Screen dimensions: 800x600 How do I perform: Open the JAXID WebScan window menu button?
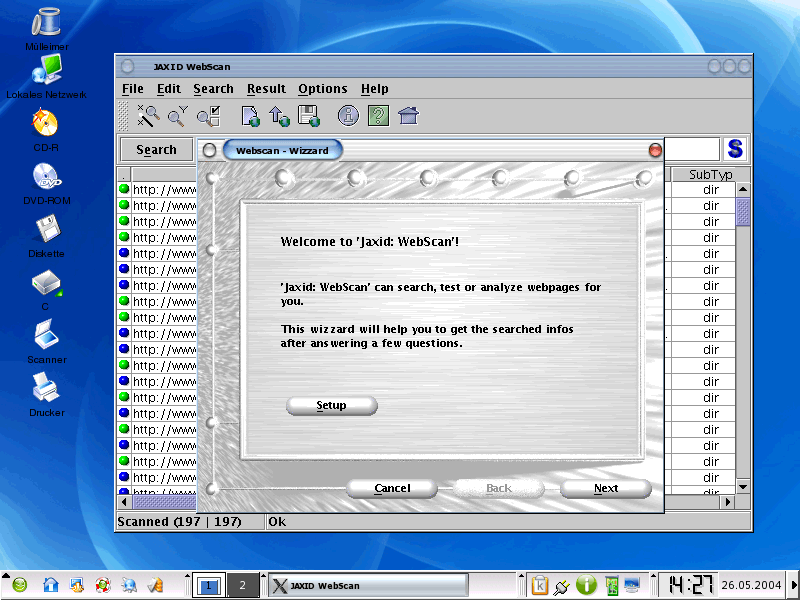(128, 66)
